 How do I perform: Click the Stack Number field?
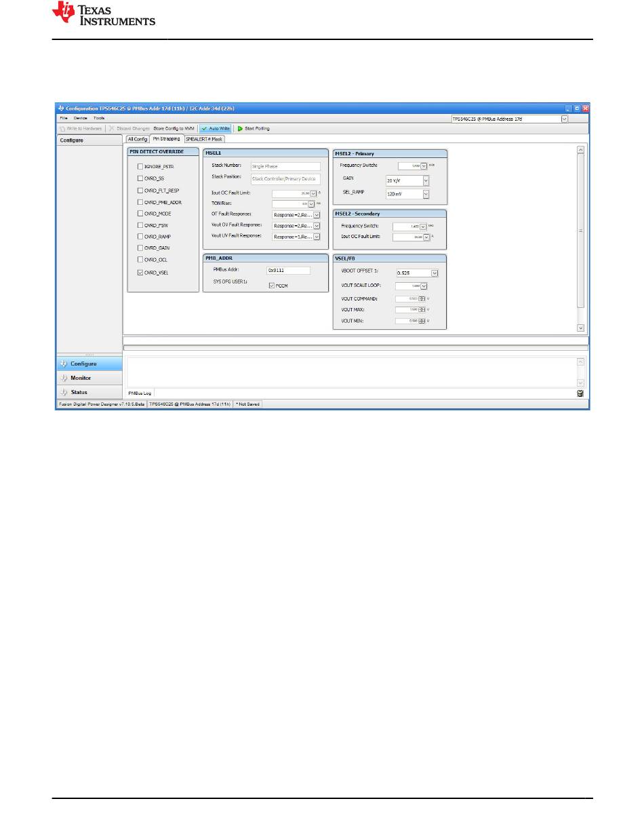click(x=285, y=166)
